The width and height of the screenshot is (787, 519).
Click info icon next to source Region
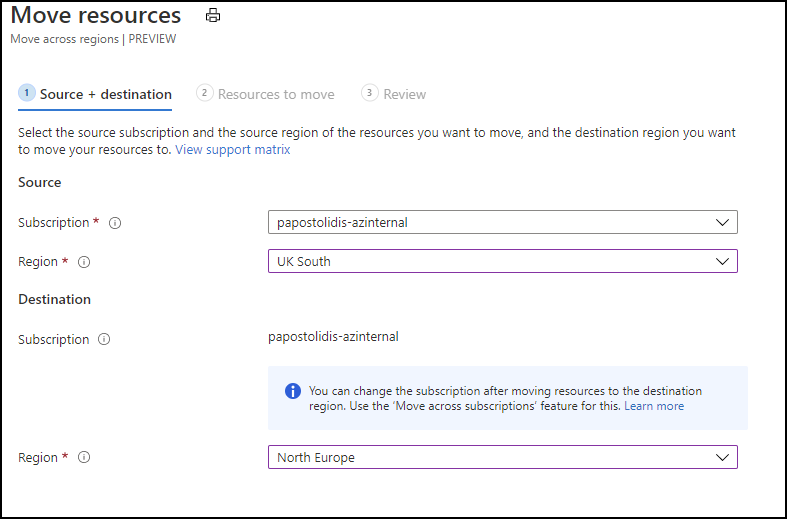click(84, 262)
